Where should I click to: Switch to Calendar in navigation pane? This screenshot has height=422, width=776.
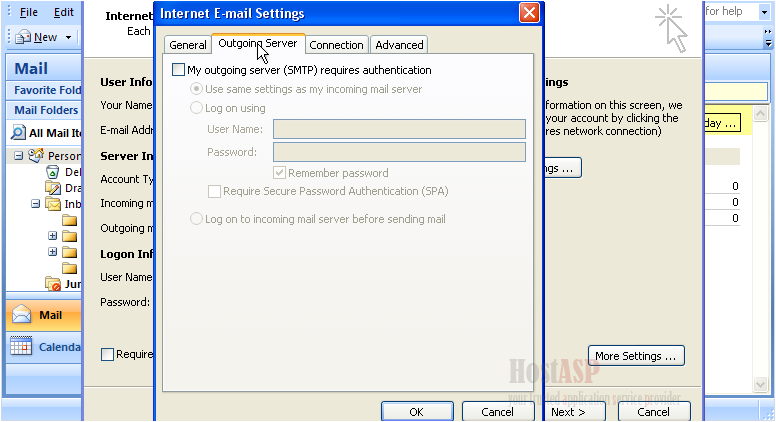coord(44,347)
